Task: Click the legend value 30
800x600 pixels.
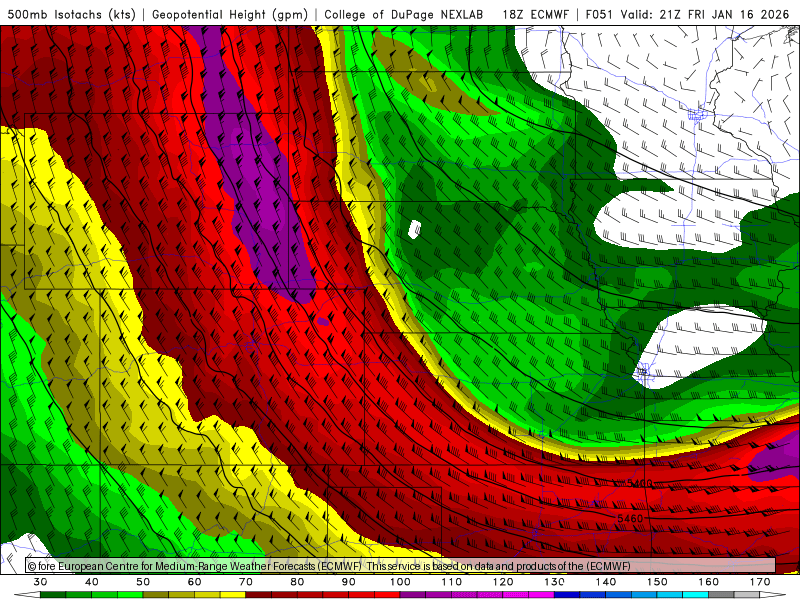Action: [x=40, y=582]
